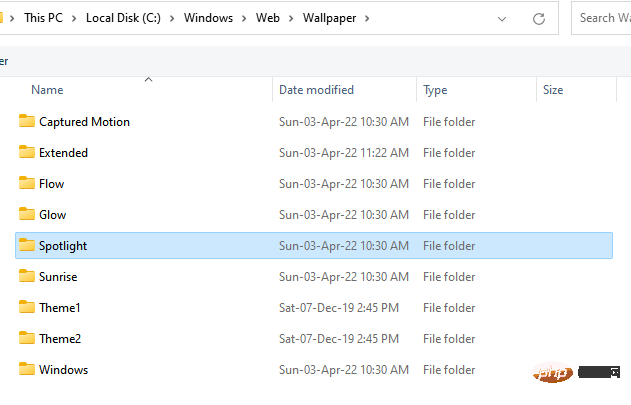Select the Spotlight folder icon
Viewport: 631px width, 405px height.
click(27, 245)
